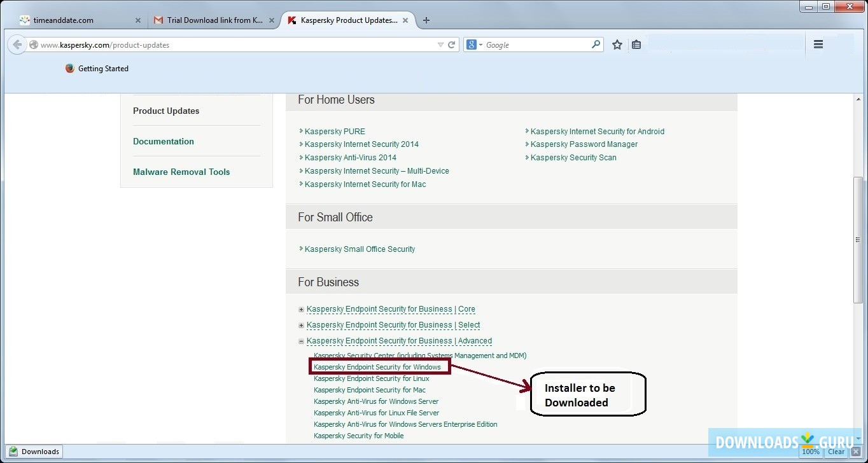868x463 pixels.
Task: Click the page's vertical scrollbar thumb
Action: coord(858,241)
